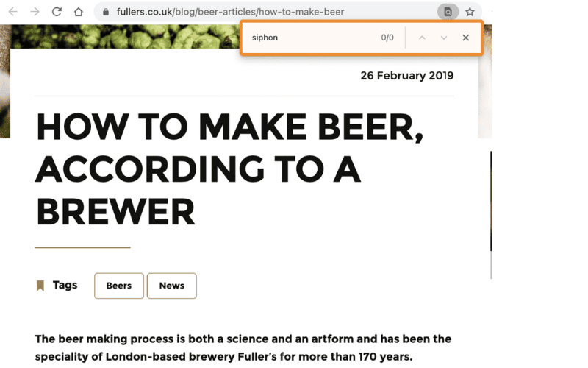Screen dimensions: 588x368
Task: Close the find bar
Action: [465, 38]
